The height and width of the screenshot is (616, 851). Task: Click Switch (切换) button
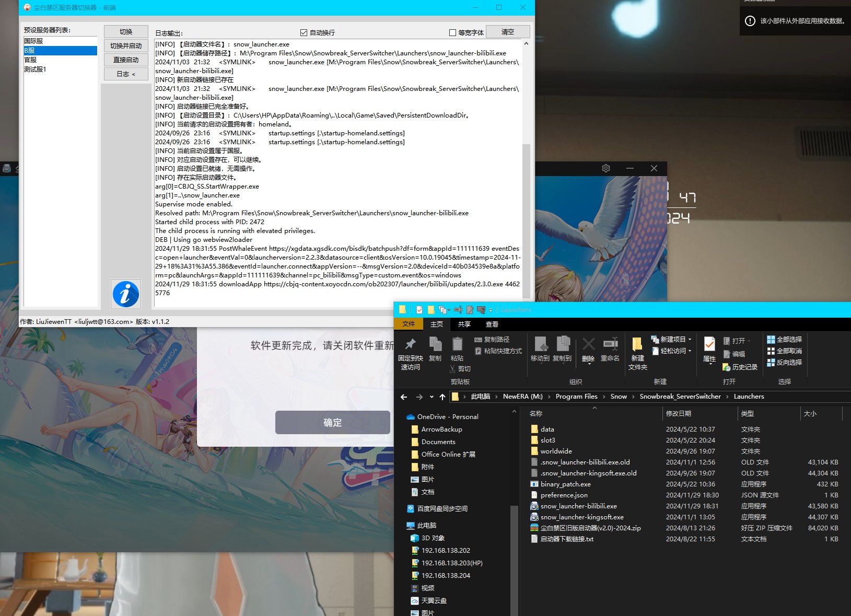(x=126, y=31)
